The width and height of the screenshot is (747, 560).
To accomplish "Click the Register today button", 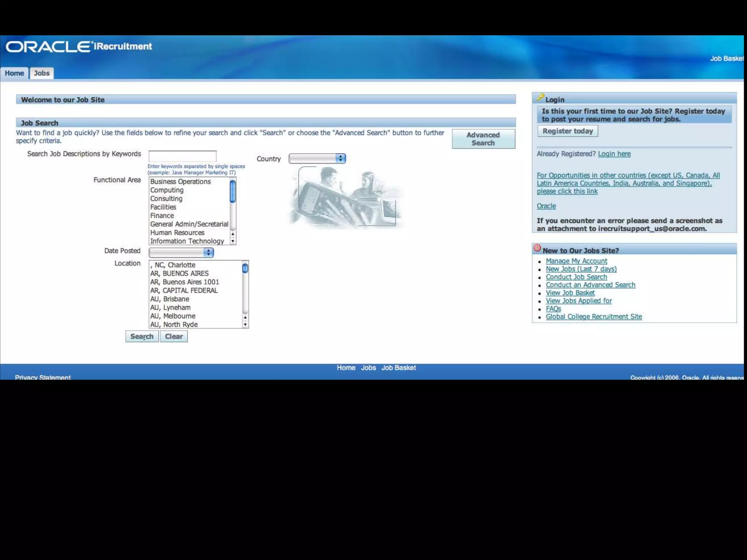I will click(568, 131).
